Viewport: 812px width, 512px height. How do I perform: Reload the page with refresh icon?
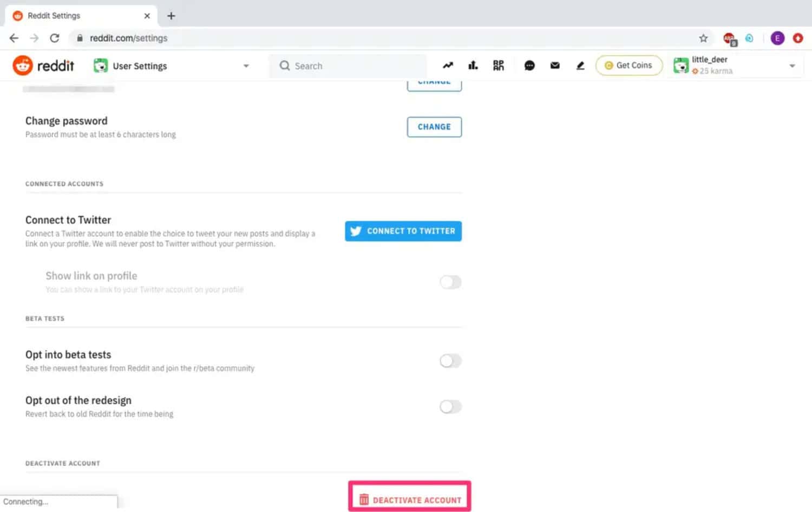55,38
